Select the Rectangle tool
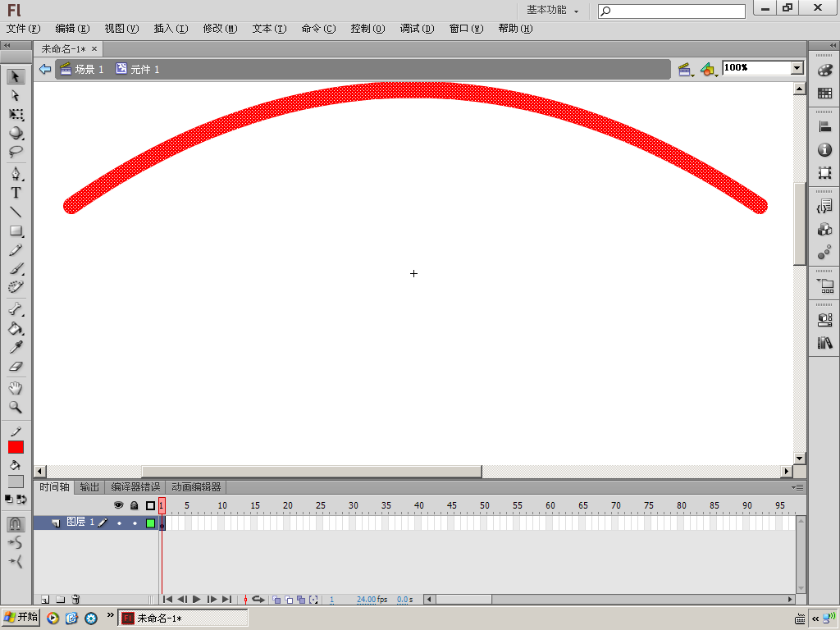Image resolution: width=840 pixels, height=630 pixels. pos(16,231)
